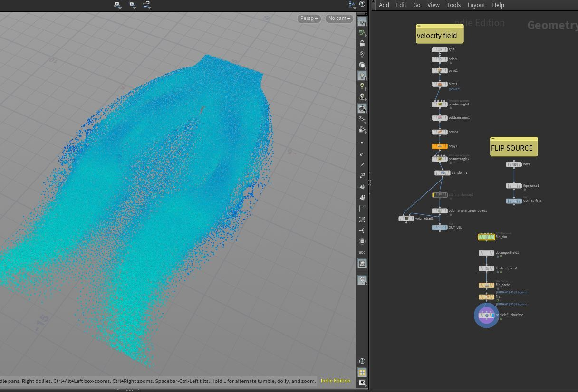578x392 pixels.
Task: Select the flip_sim DOP network node
Action: coord(486,237)
